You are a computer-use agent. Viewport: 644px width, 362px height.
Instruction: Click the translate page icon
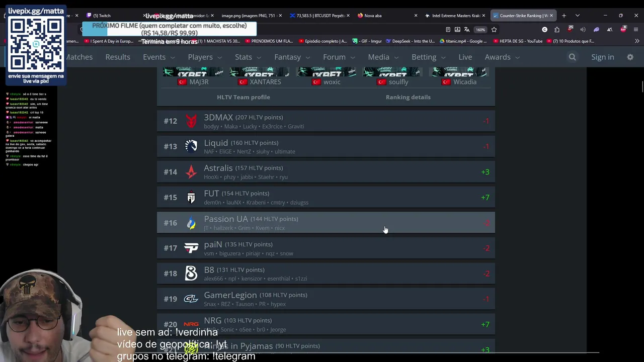[467, 30]
